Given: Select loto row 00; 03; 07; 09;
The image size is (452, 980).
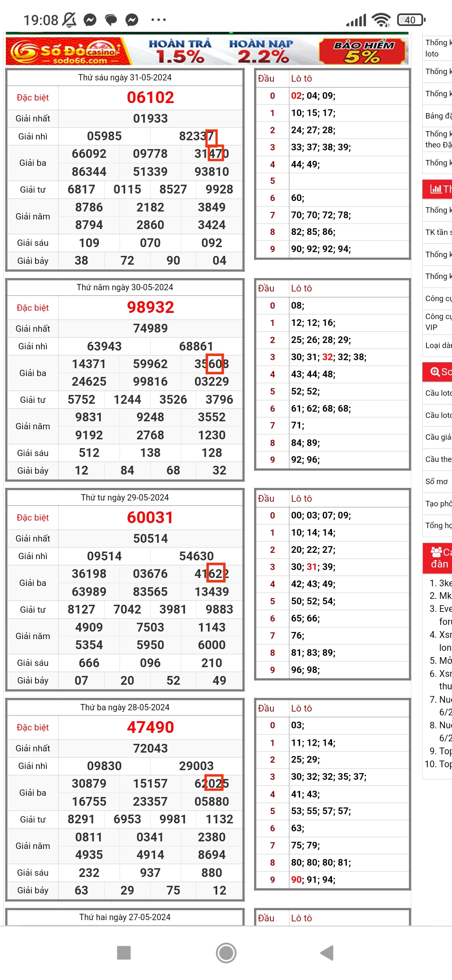Looking at the screenshot, I should pos(321,515).
